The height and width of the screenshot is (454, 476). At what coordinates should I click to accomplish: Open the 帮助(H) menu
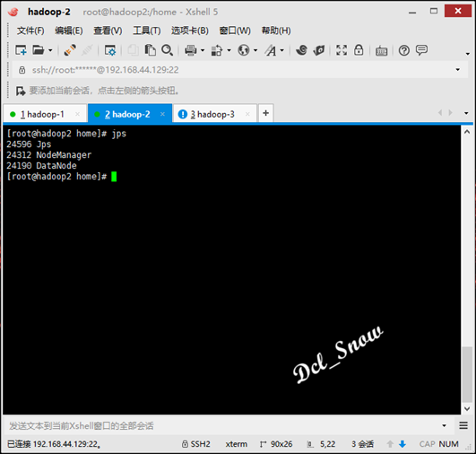coord(276,31)
